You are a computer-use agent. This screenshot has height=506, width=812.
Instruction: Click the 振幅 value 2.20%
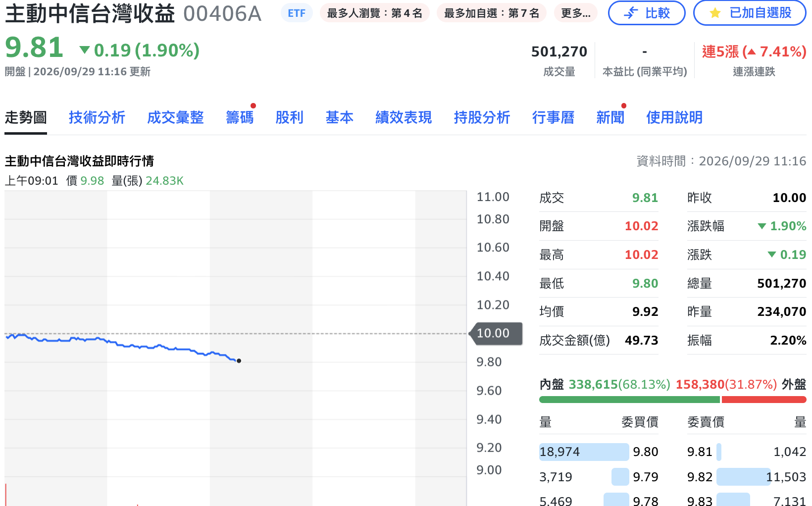click(788, 341)
